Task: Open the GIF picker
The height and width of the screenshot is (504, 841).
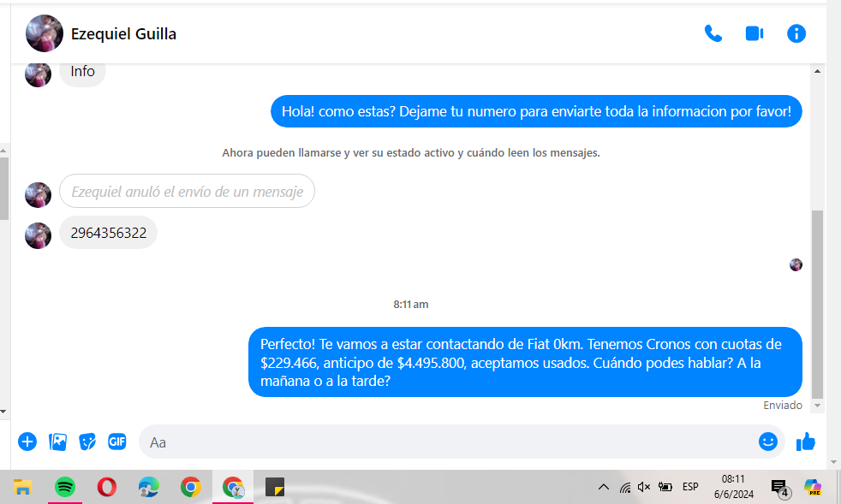Action: pyautogui.click(x=117, y=442)
